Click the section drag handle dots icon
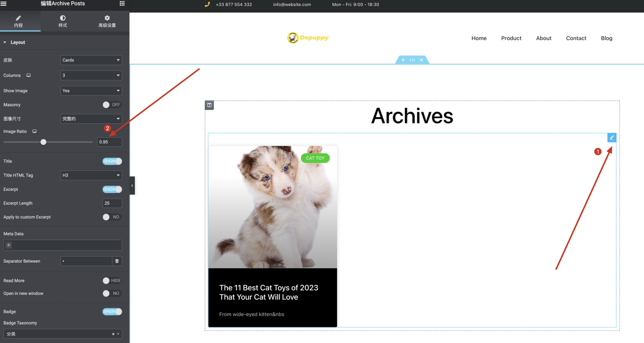This screenshot has width=644, height=343. coord(412,60)
